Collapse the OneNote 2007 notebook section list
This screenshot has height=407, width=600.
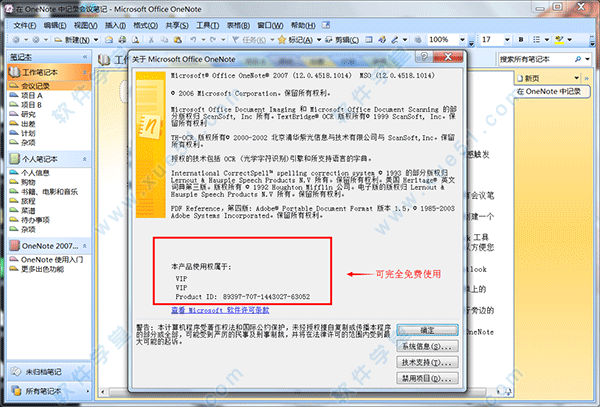(x=85, y=246)
